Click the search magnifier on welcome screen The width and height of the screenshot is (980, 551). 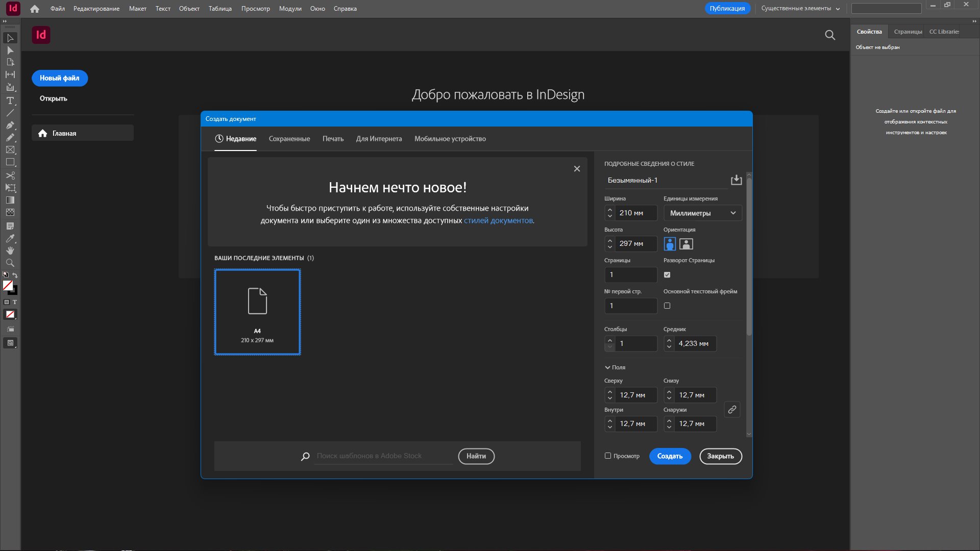tap(830, 35)
